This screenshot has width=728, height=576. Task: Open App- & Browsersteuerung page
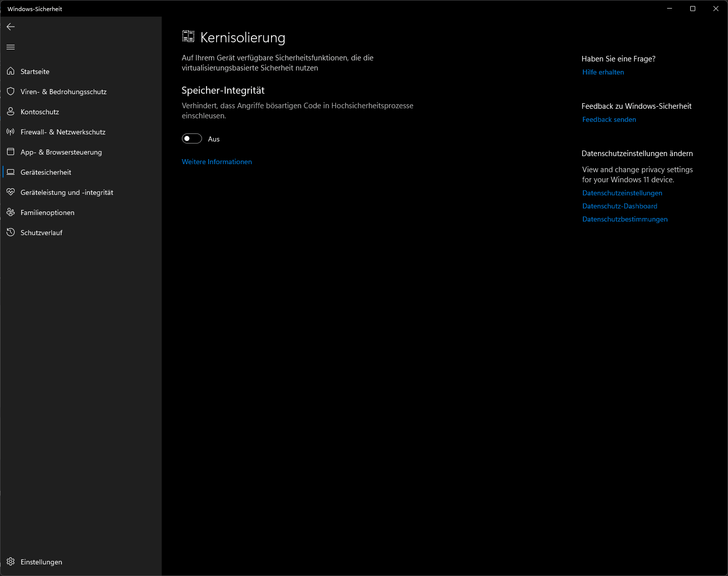(81, 152)
